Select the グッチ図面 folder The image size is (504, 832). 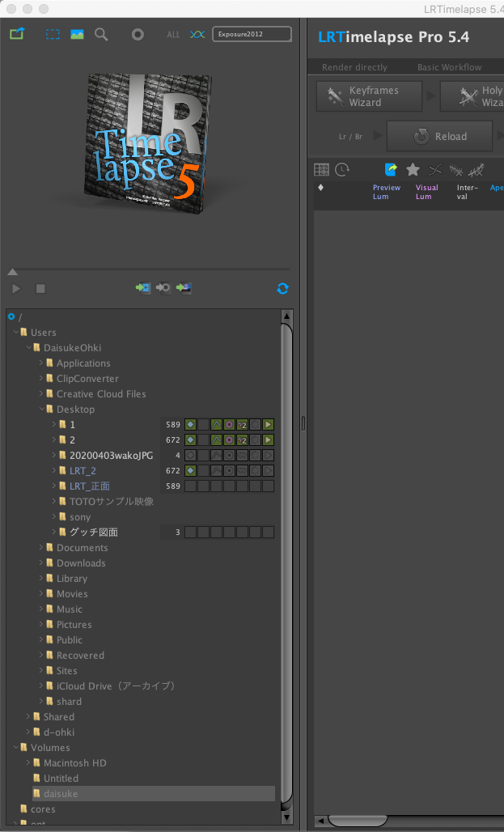[93, 533]
